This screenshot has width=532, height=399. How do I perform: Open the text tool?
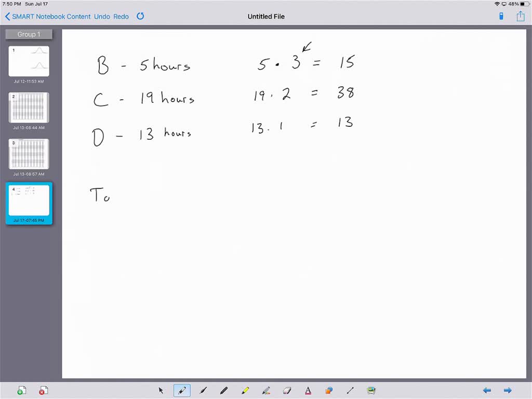[308, 390]
